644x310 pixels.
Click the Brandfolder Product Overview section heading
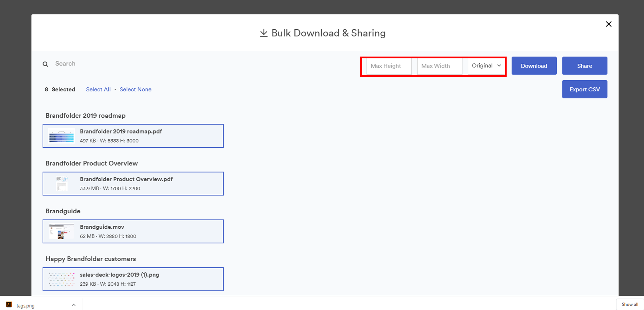[92, 163]
